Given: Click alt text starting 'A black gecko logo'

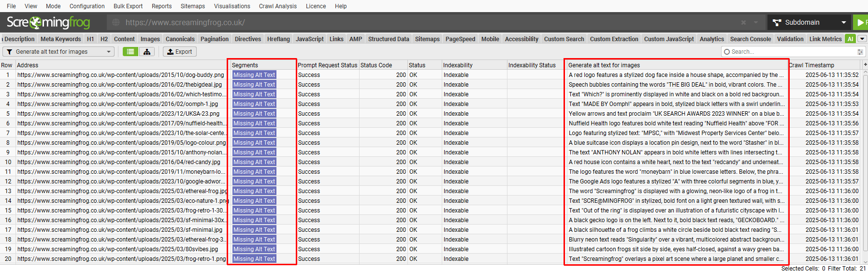Looking at the screenshot, I should pyautogui.click(x=677, y=220).
